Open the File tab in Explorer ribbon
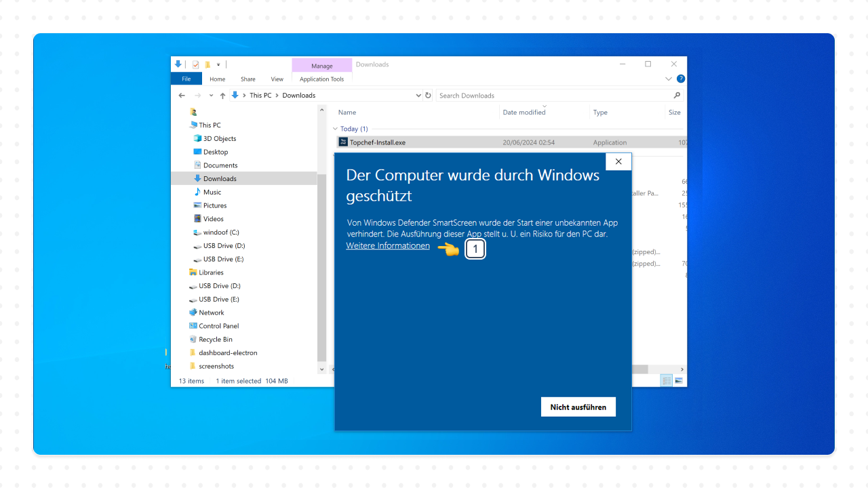The width and height of the screenshot is (868, 488). click(186, 79)
